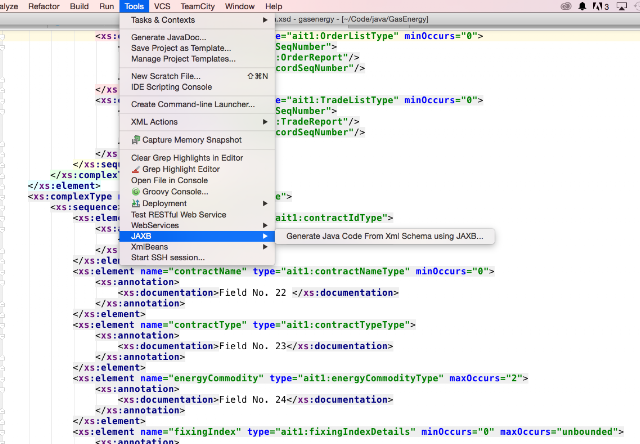Screen dimensions: 640x444
Task: Open the Run menu
Action: [x=107, y=6]
